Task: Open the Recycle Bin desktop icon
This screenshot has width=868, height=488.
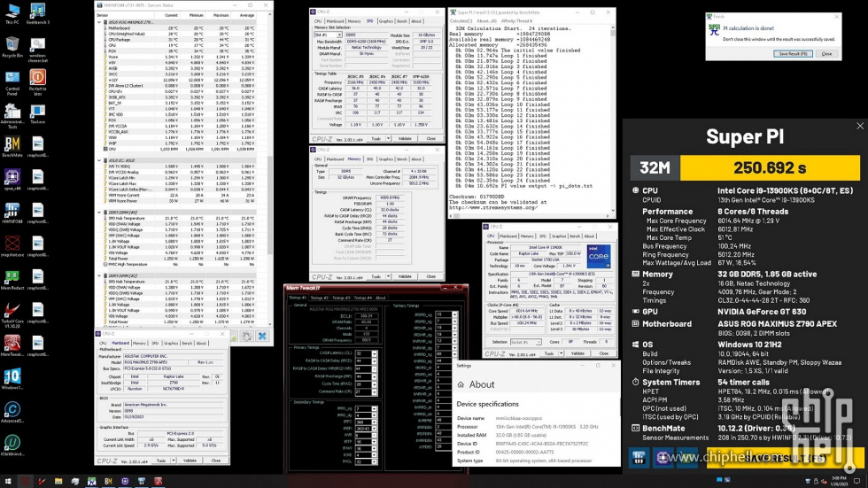Action: (12, 47)
